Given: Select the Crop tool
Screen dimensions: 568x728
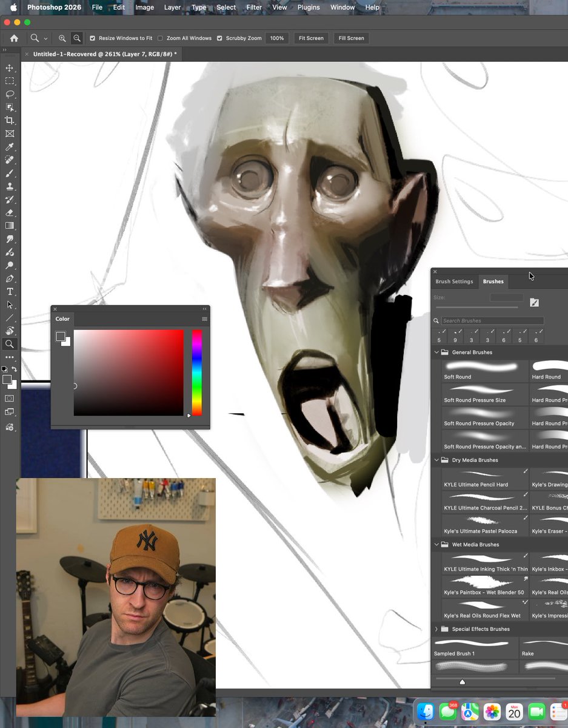Looking at the screenshot, I should pyautogui.click(x=10, y=121).
